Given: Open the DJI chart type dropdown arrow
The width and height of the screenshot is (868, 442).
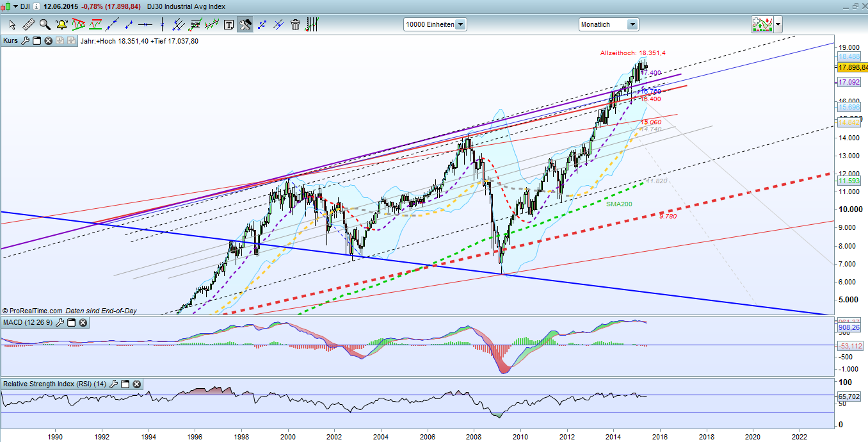Looking at the screenshot, I should (15, 6).
